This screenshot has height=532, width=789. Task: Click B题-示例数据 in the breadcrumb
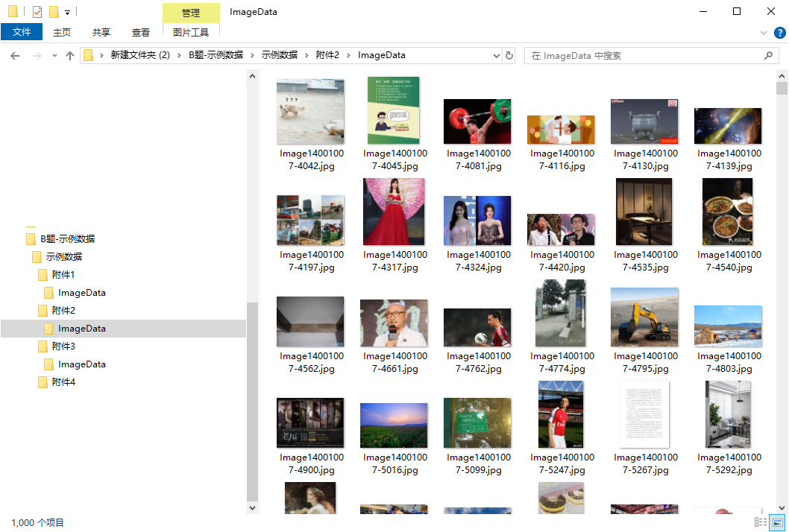(x=216, y=55)
